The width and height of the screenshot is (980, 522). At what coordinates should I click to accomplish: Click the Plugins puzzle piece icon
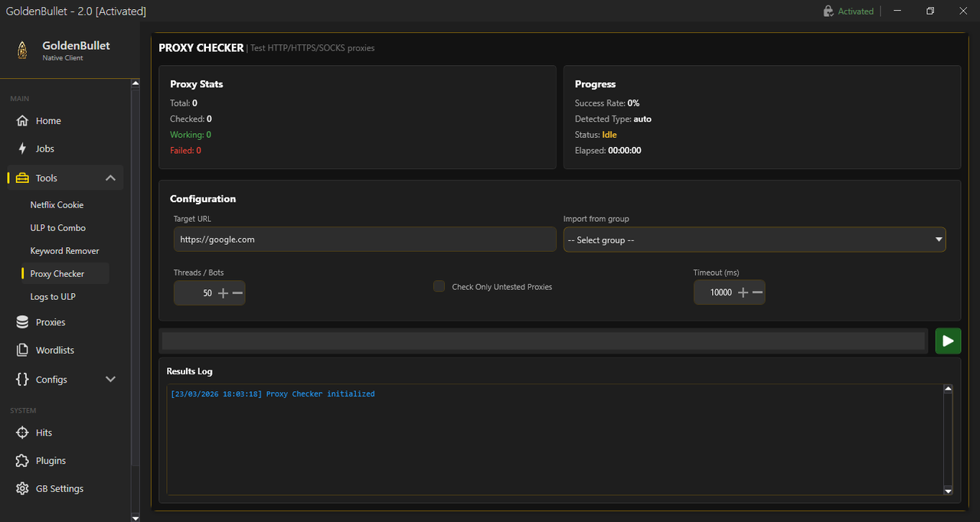coord(22,461)
